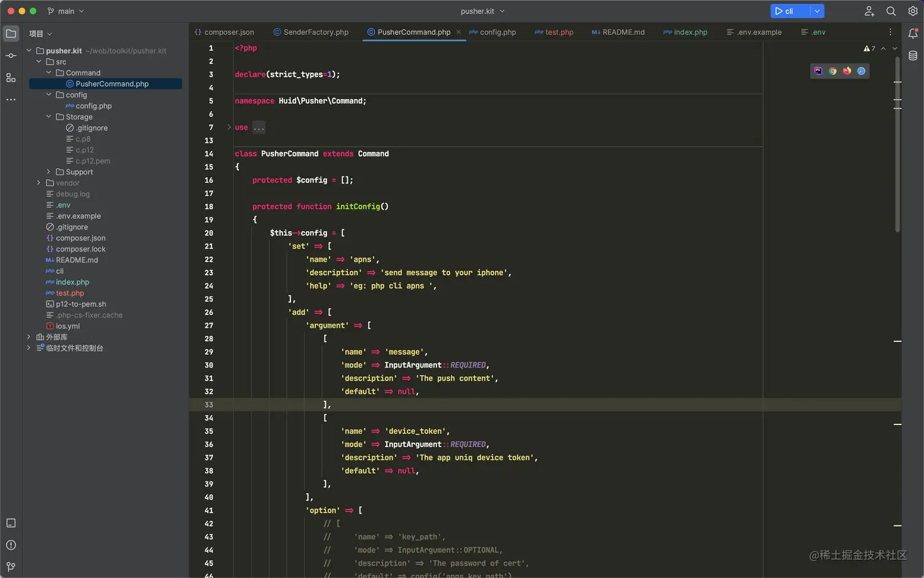
Task: Open the editor tabs options menu
Action: 890,32
